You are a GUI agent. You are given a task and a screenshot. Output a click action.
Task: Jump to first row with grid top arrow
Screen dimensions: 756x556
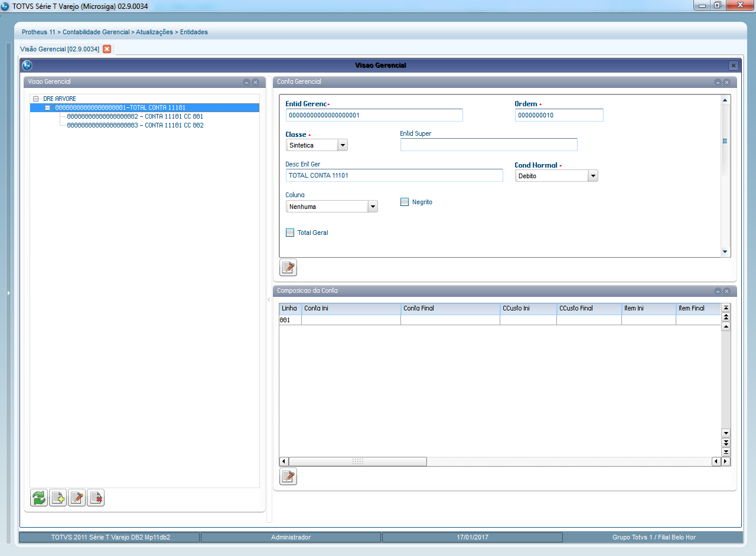click(x=726, y=308)
